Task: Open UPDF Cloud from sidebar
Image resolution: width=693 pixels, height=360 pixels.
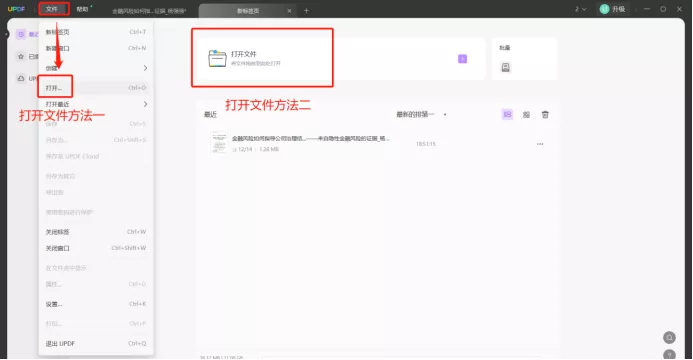Action: coord(21,78)
